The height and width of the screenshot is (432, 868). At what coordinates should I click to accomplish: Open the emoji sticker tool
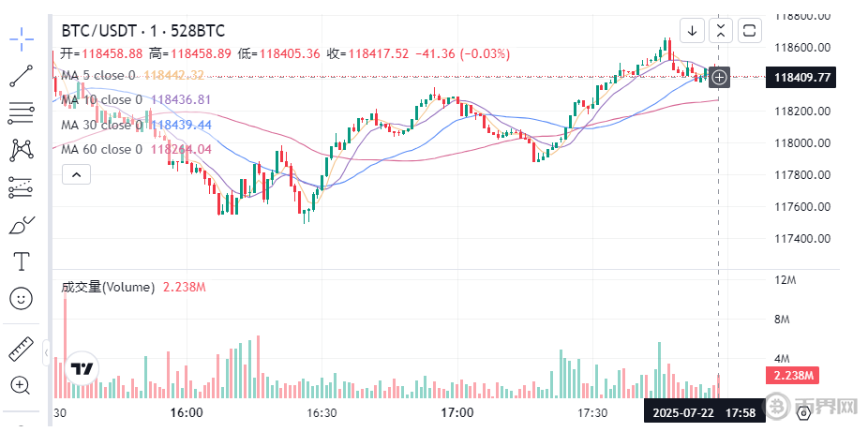point(21,298)
